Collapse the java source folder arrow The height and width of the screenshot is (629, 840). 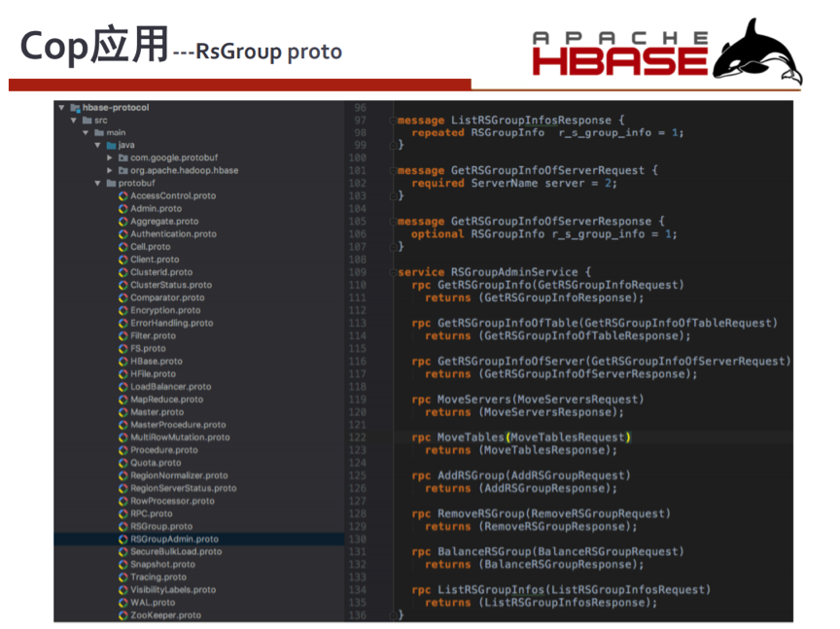[x=97, y=145]
